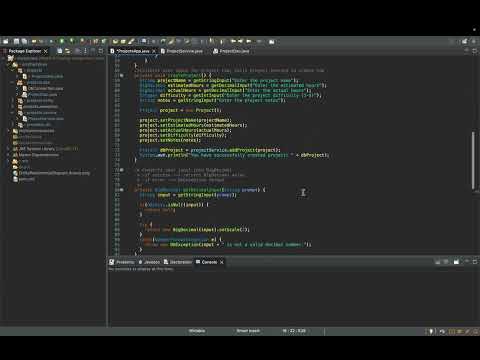Minimize the Console panel
This screenshot has width=480, height=360.
coord(467,262)
